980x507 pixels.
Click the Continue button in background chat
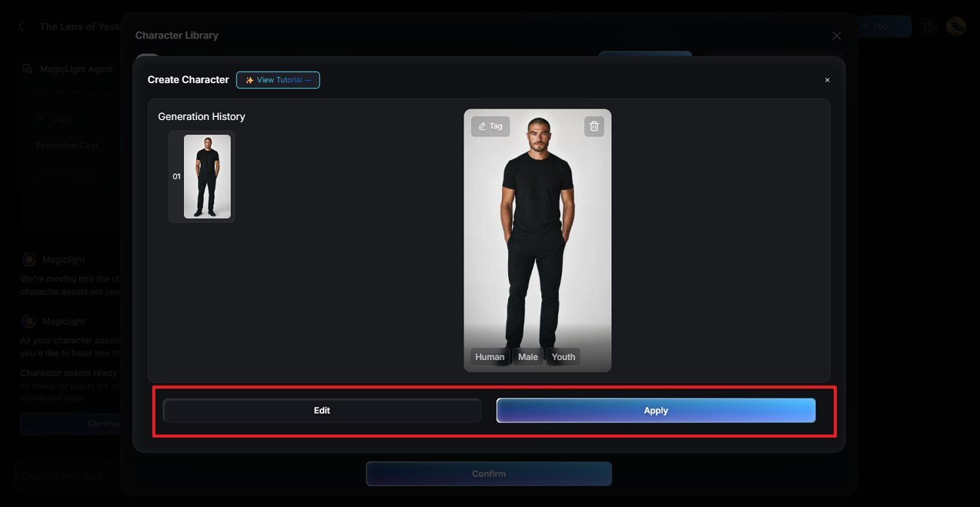click(72, 423)
